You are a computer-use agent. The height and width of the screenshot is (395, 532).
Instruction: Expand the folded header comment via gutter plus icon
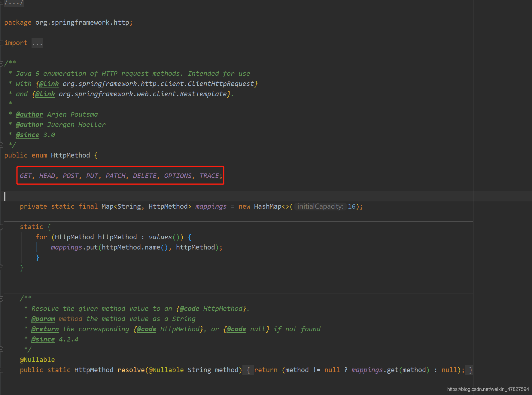pos(2,2)
